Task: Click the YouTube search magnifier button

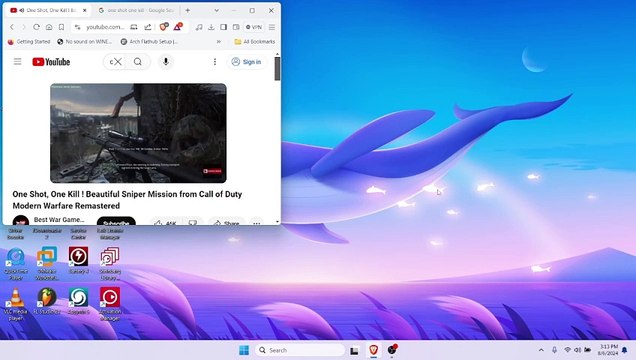Action: [x=138, y=62]
